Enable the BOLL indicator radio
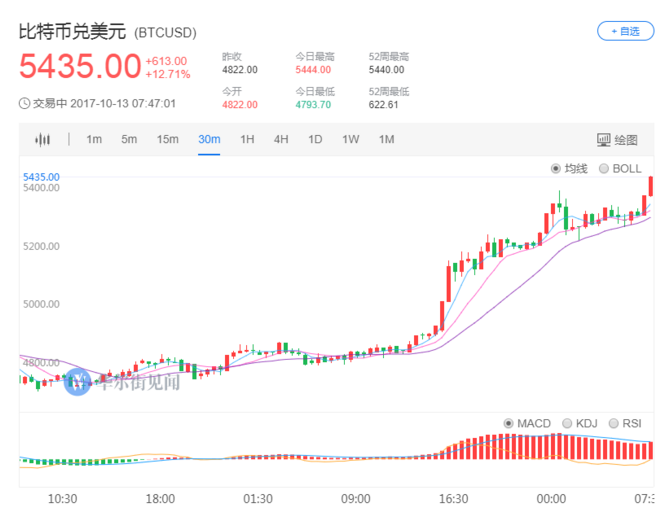 coord(604,169)
